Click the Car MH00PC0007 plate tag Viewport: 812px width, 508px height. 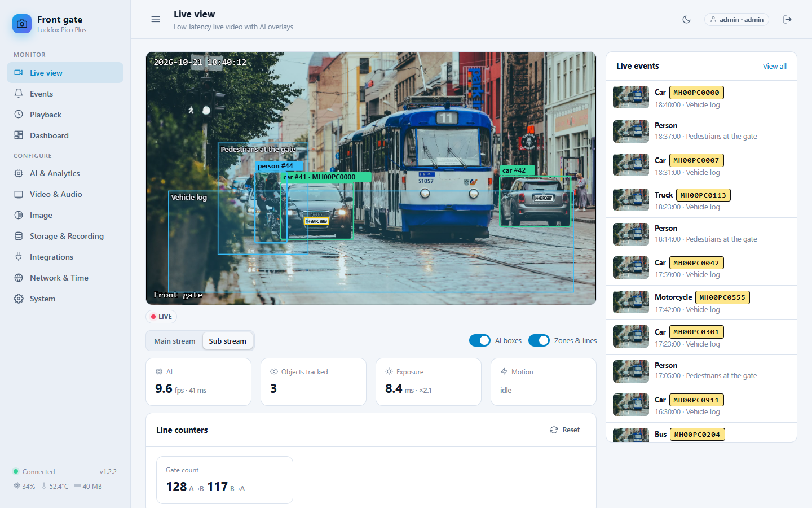click(696, 160)
